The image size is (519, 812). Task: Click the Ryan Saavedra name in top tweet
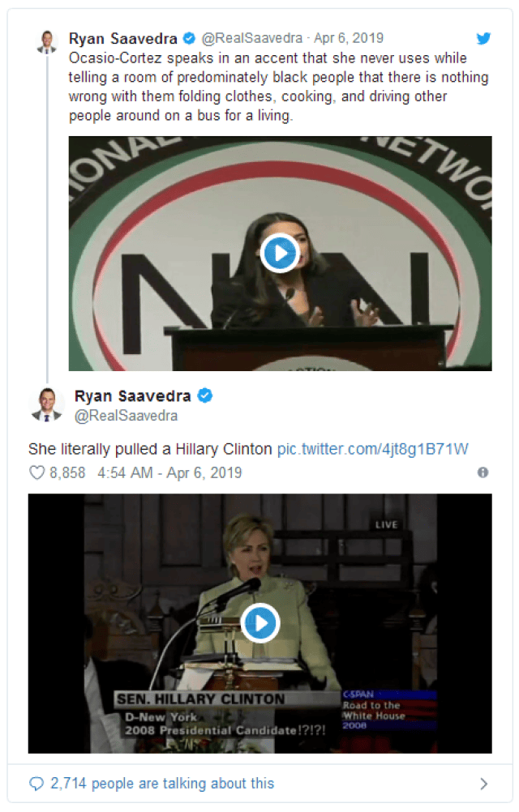pos(122,38)
